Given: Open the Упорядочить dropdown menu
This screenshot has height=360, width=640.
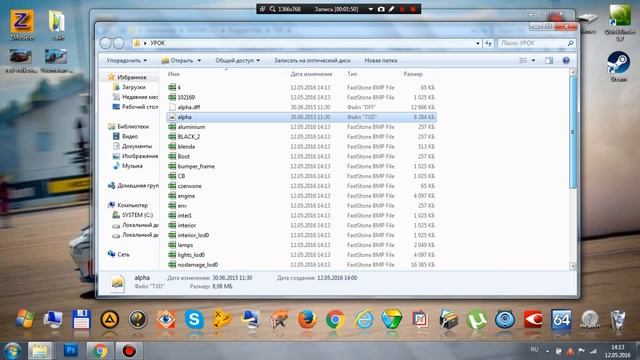Looking at the screenshot, I should coord(127,60).
